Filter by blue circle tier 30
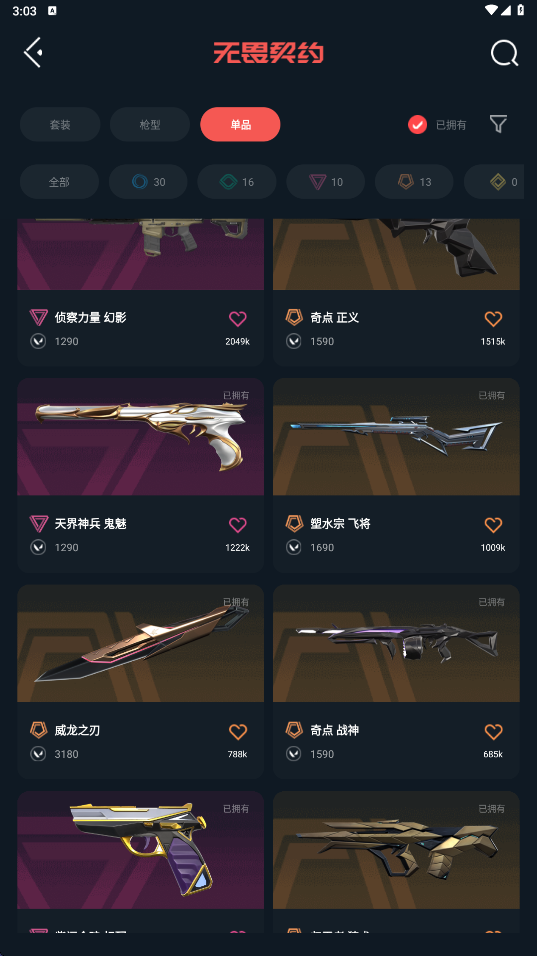Screen dimensions: 537x956 click(148, 182)
